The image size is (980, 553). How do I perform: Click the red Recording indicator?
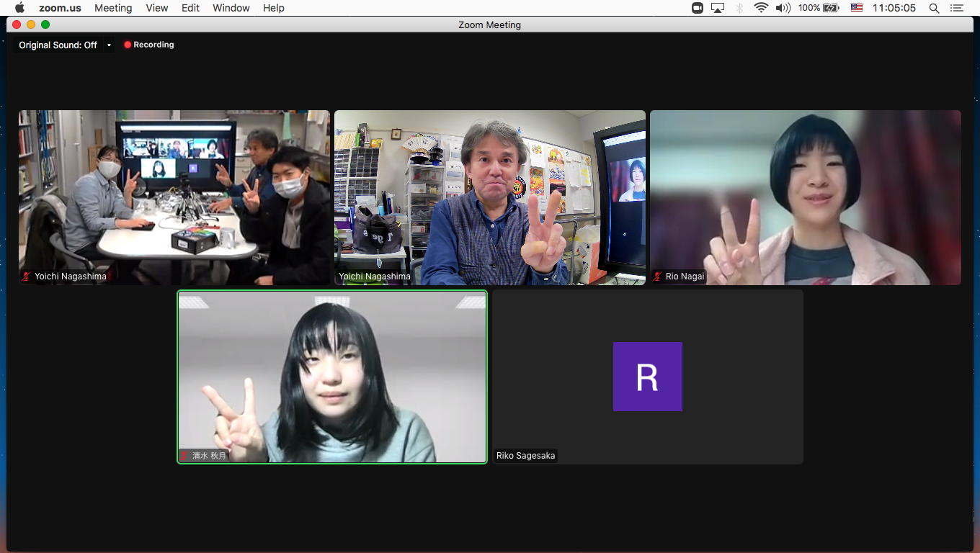[149, 45]
